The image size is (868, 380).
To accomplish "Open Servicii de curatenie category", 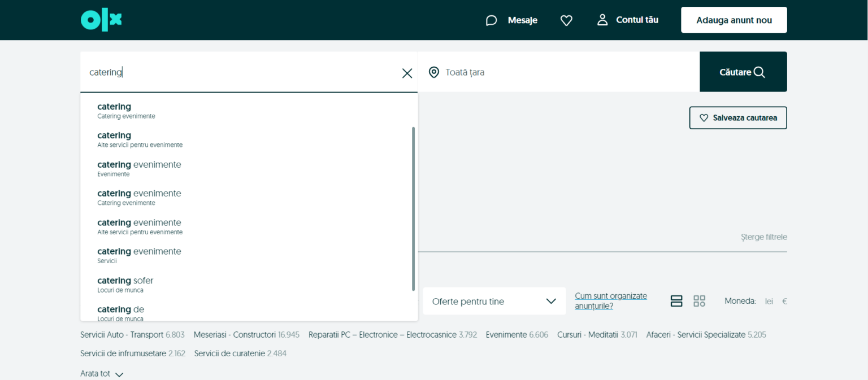I will coord(229,353).
